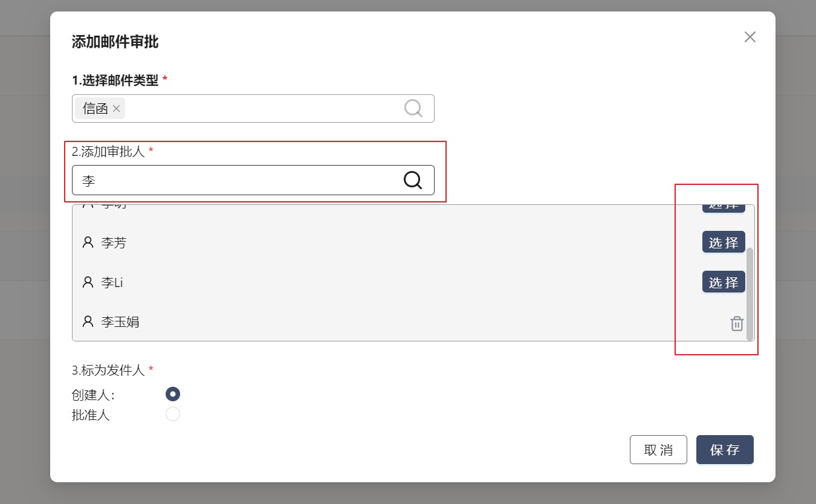Click the name 李玉娟 in results
816x504 pixels.
tap(120, 321)
